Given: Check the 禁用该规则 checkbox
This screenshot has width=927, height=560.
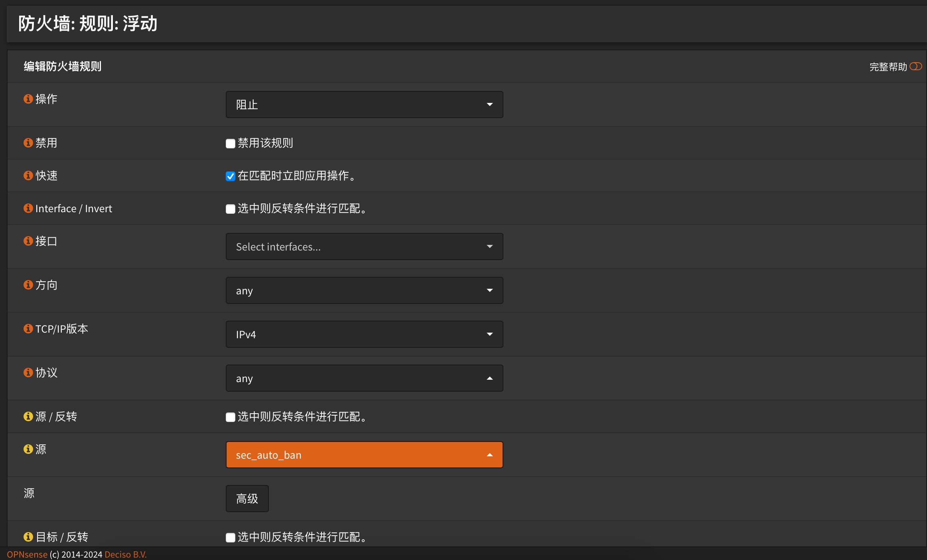Looking at the screenshot, I should (230, 144).
